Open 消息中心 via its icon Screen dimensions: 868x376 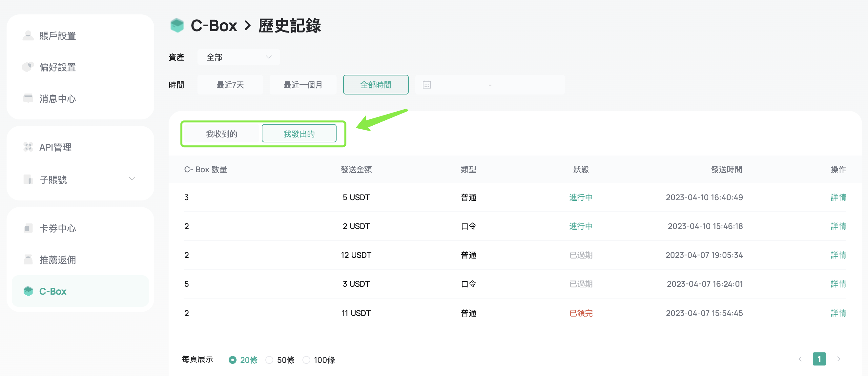[28, 98]
